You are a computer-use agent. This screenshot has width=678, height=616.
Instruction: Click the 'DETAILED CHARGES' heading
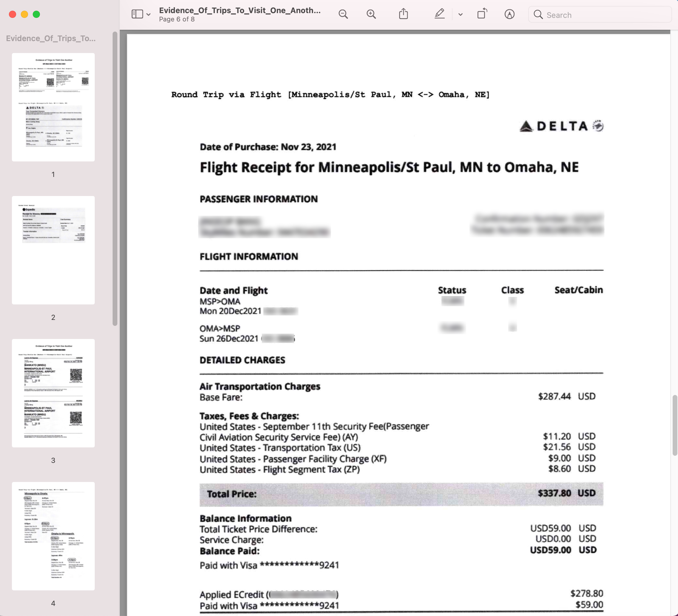[x=242, y=360]
